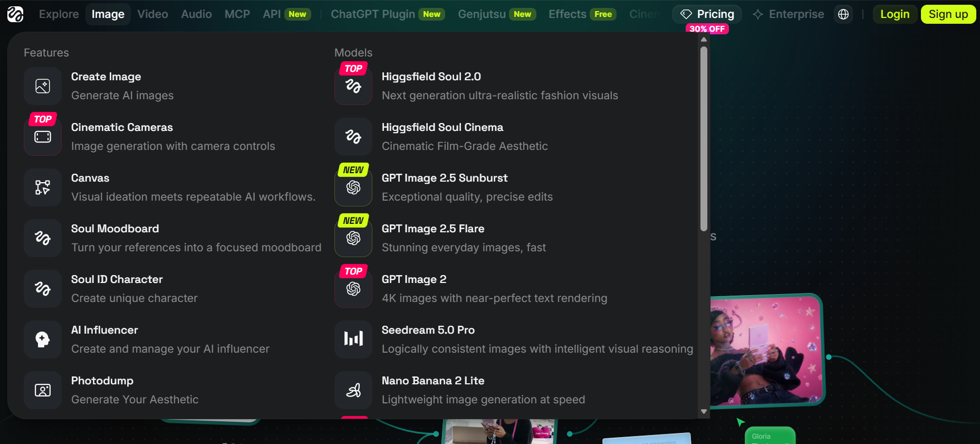The height and width of the screenshot is (444, 980).
Task: Choose the GPT Image 2.5 Sunburst title
Action: tap(445, 178)
